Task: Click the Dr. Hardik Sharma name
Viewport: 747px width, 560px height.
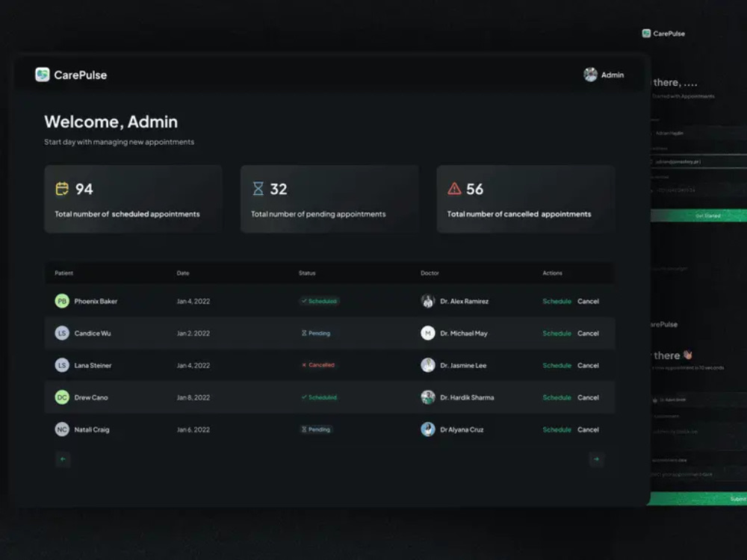Action: 467,398
